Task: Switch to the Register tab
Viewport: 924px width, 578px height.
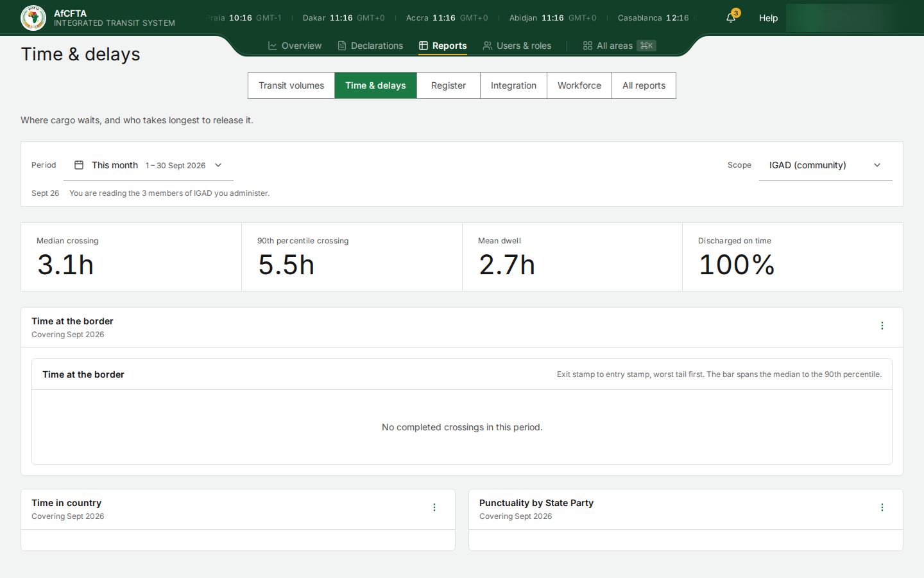Action: tap(449, 85)
